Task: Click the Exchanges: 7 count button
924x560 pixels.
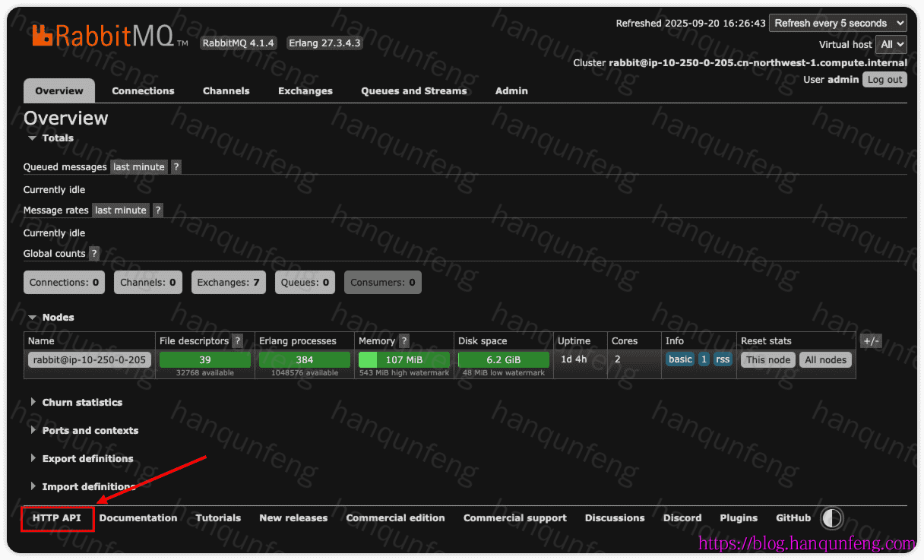Action: click(228, 283)
